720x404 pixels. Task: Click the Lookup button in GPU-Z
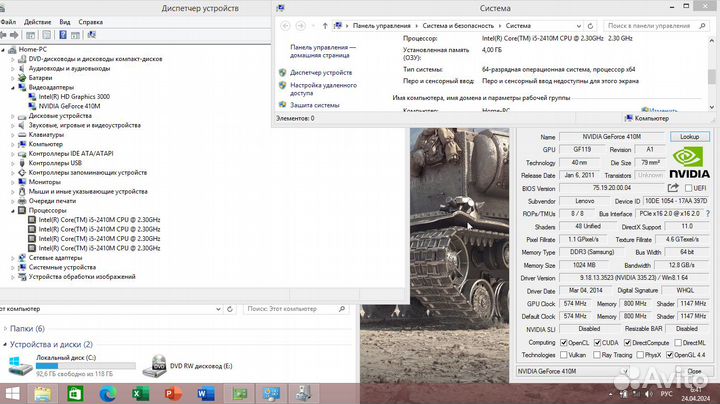pos(689,137)
